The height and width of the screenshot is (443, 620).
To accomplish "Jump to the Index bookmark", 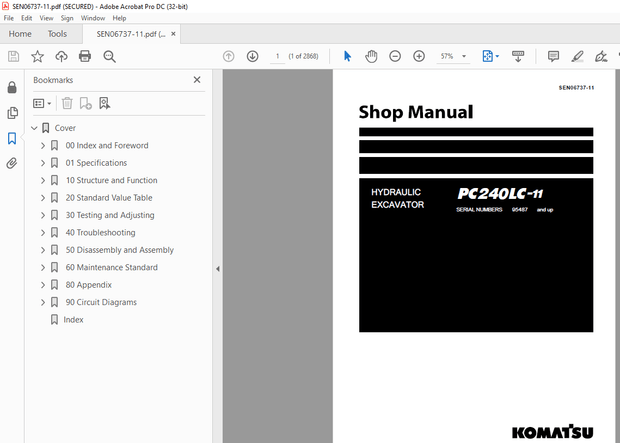I will 73,320.
